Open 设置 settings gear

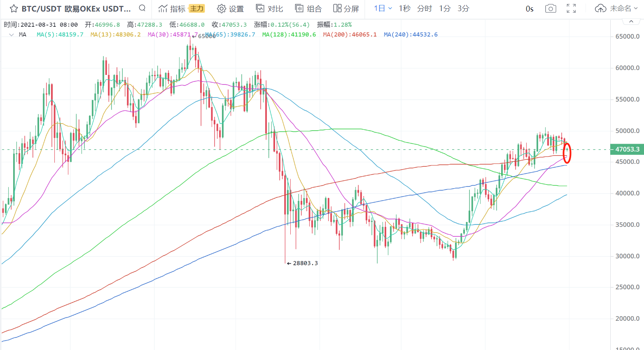coord(231,9)
